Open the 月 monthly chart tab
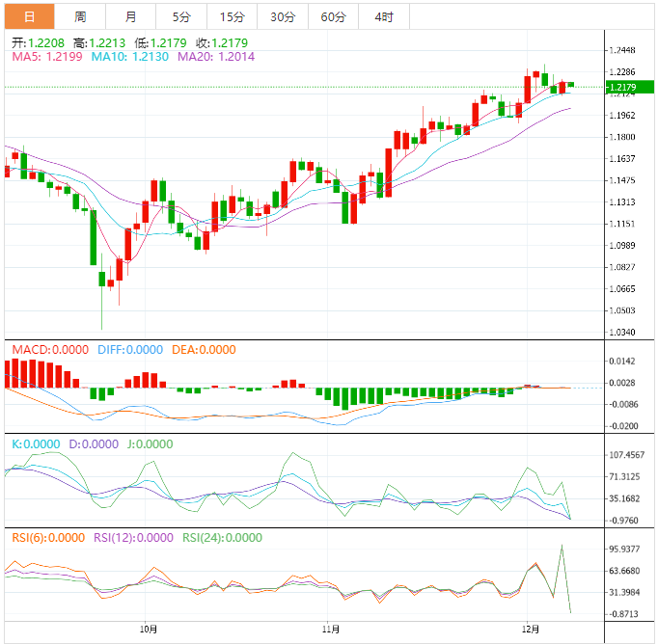This screenshot has height=644, width=658. (130, 17)
